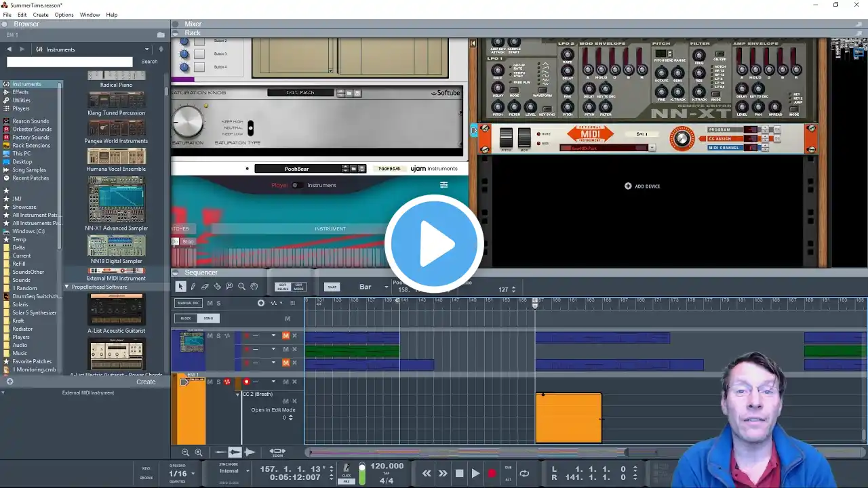Click the Browser search input field
The image size is (868, 488).
point(70,62)
